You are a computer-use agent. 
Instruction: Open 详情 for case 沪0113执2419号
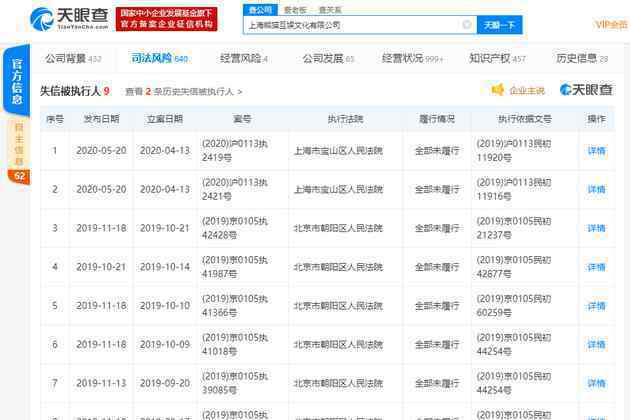pos(596,151)
